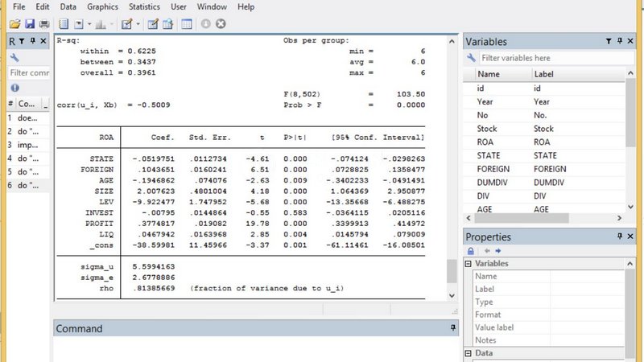Select the Stock variable row
The image size is (644, 362).
pos(544,129)
